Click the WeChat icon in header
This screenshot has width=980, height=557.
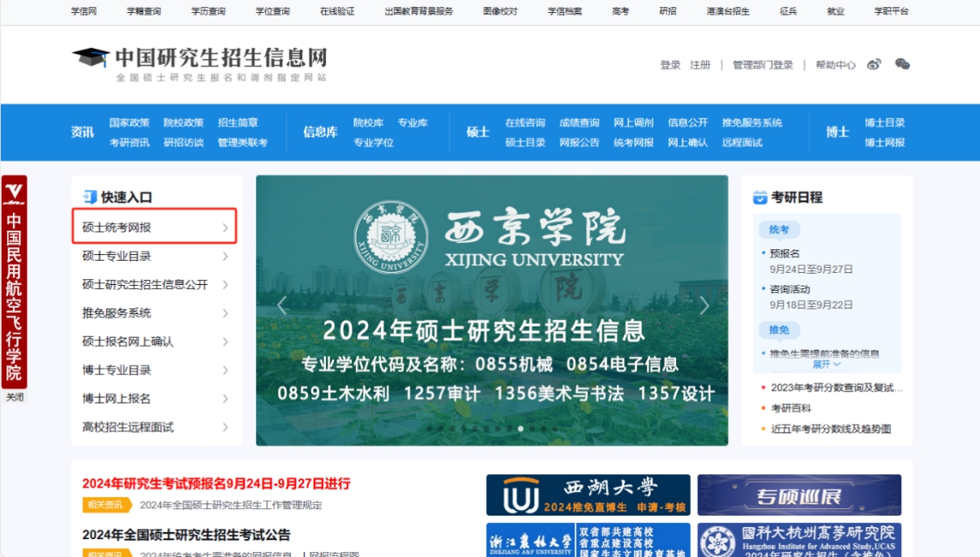click(902, 65)
